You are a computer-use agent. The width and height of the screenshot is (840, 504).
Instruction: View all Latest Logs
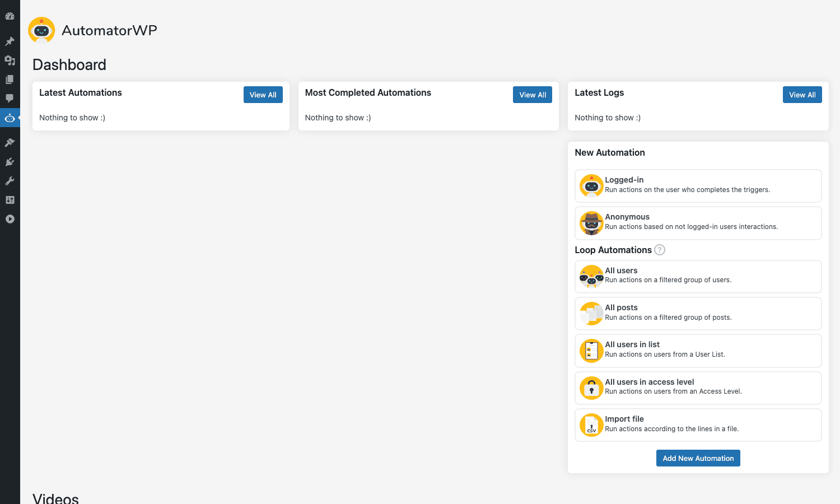pos(802,95)
